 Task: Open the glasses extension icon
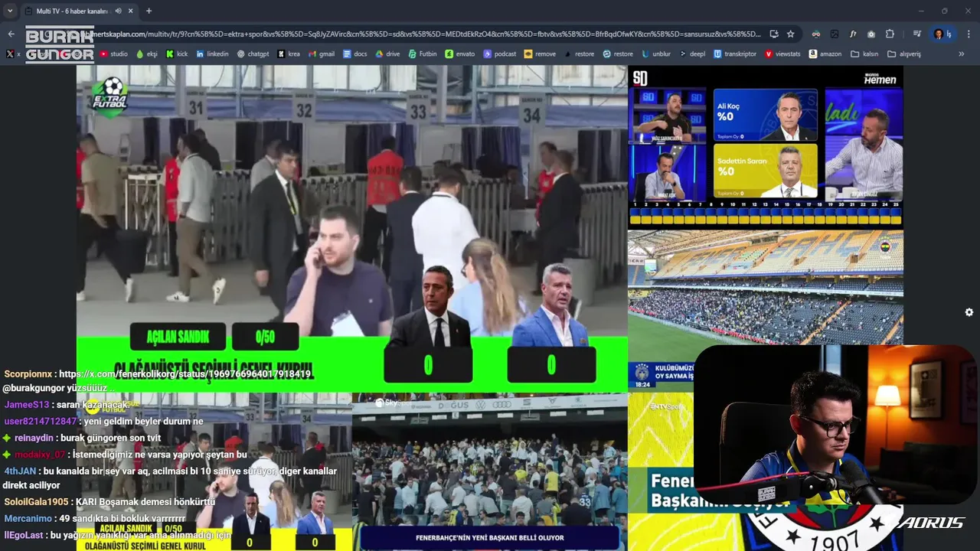click(x=816, y=34)
